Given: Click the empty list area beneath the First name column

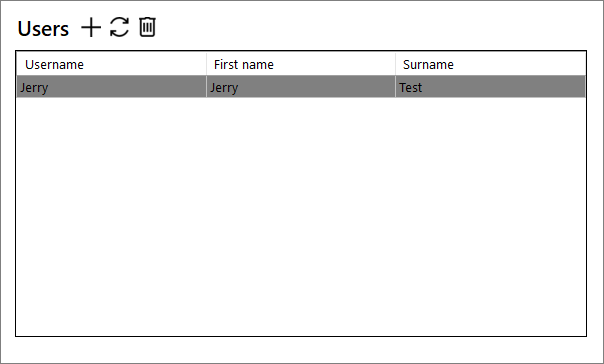Looking at the screenshot, I should pos(301,216).
